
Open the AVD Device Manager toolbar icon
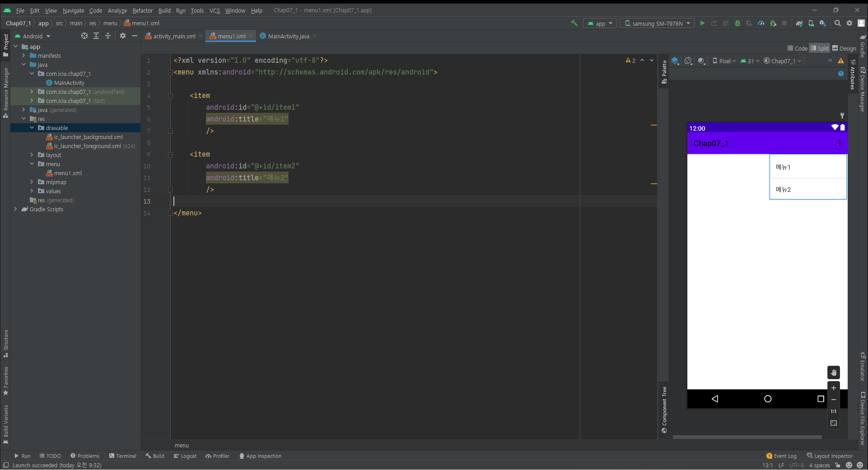[x=811, y=23]
